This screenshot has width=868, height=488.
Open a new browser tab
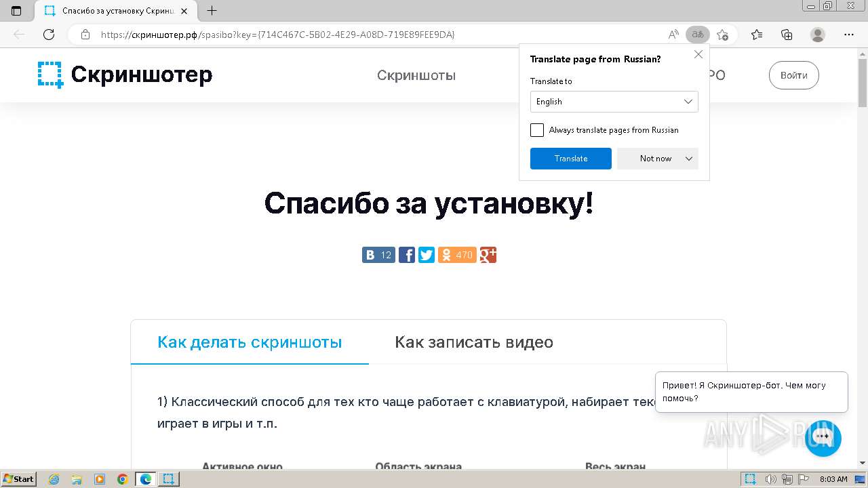point(212,11)
